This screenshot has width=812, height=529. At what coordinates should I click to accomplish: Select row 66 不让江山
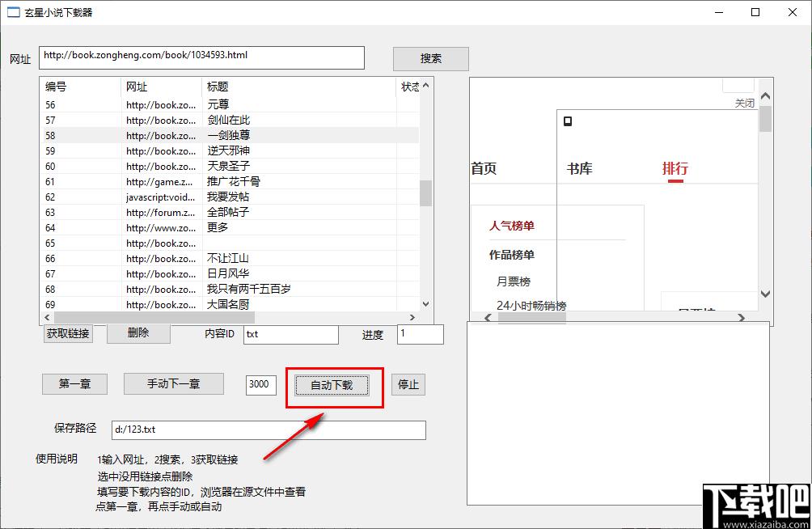(230, 259)
